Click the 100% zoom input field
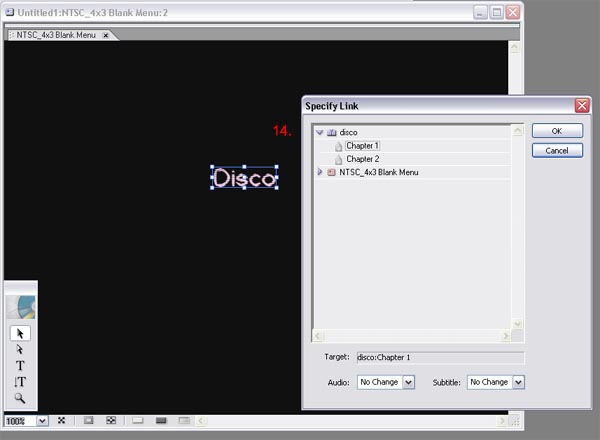The image size is (600, 440). (21, 421)
